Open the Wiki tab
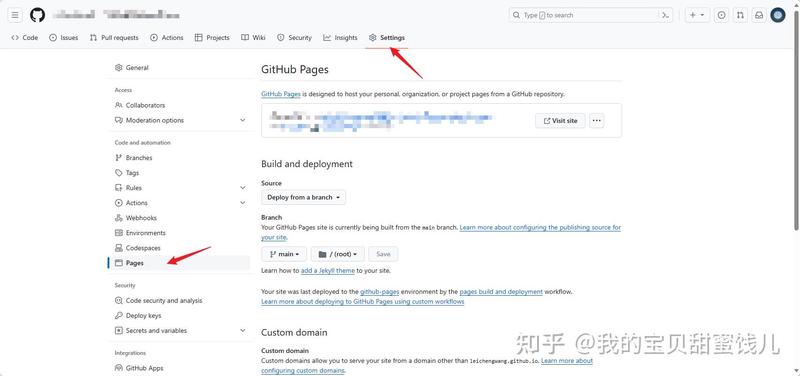The image size is (800, 376). pos(253,38)
